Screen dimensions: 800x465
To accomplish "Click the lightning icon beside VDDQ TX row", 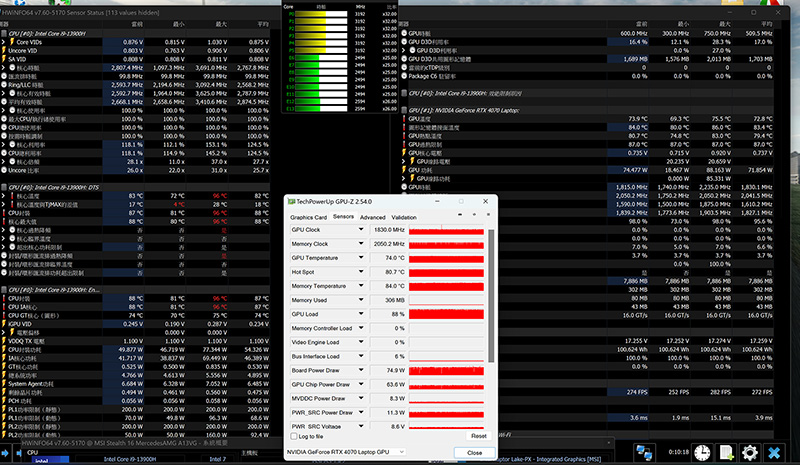I will [x=4, y=341].
